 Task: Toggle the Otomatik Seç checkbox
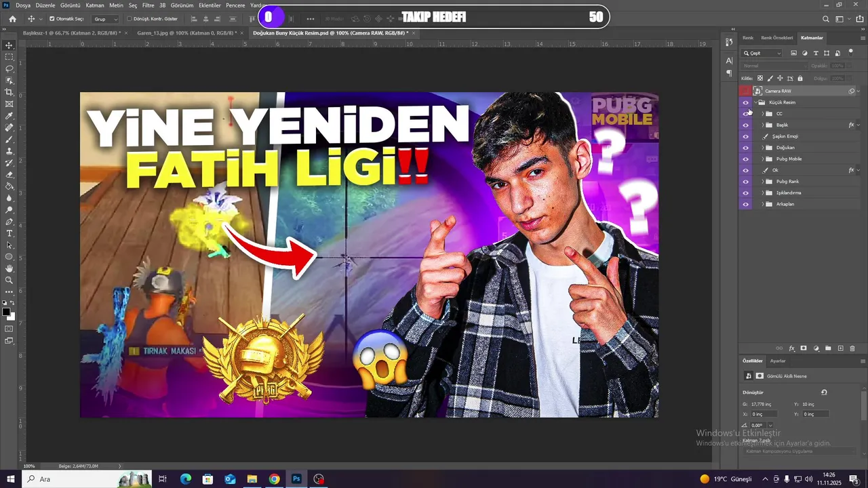[52, 19]
